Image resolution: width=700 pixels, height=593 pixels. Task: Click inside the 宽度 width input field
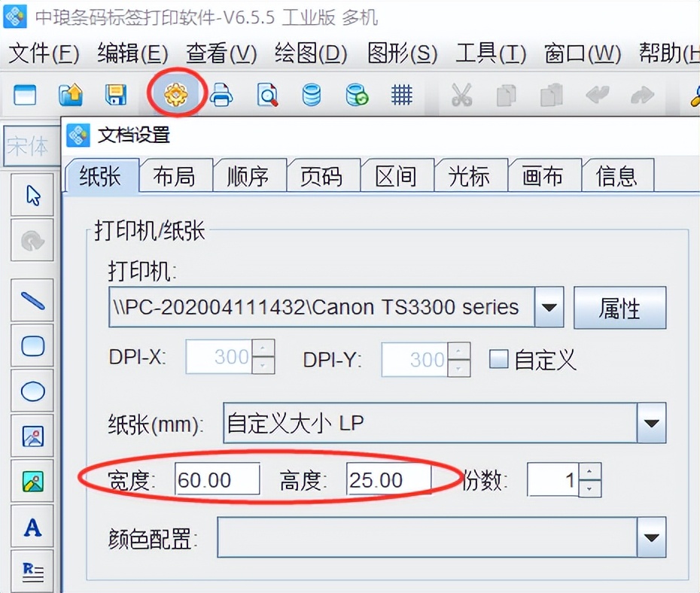(x=216, y=479)
